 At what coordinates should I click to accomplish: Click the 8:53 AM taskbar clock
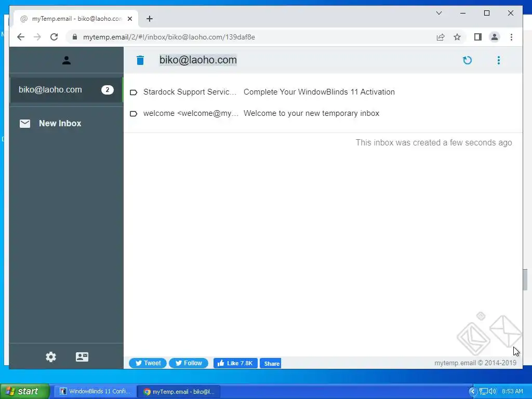[x=512, y=392]
